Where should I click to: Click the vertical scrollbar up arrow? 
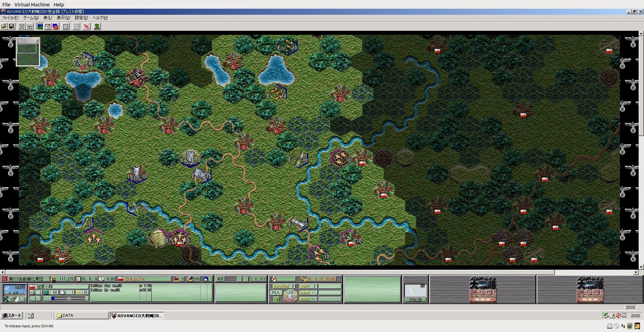click(x=641, y=34)
